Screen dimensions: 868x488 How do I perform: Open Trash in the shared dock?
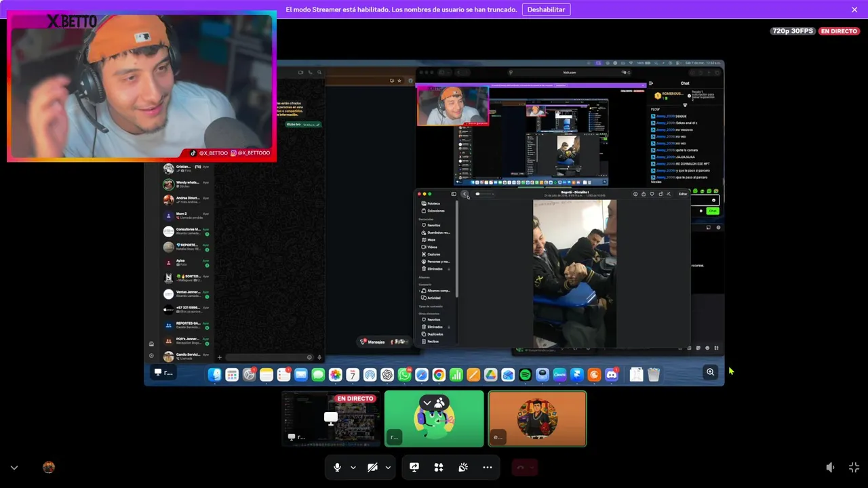point(654,375)
